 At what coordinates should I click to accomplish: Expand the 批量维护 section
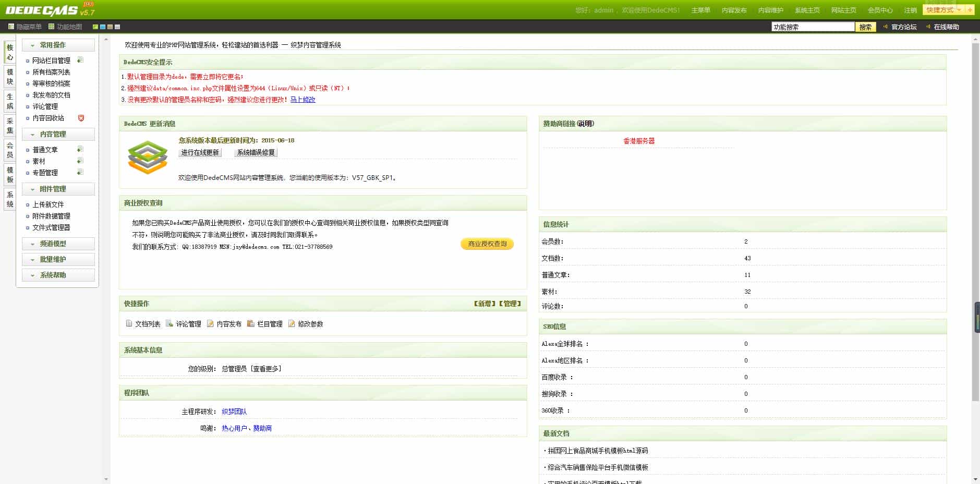click(58, 260)
